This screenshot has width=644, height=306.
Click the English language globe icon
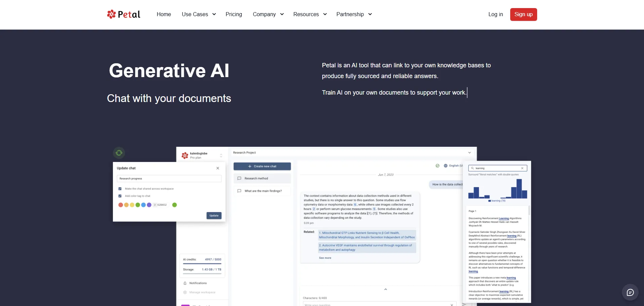(x=446, y=166)
